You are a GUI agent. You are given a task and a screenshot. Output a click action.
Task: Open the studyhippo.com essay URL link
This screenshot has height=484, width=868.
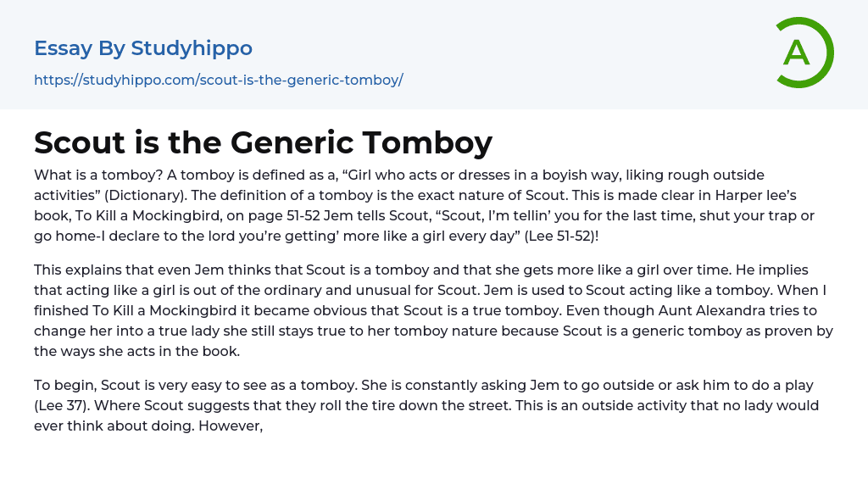218,80
